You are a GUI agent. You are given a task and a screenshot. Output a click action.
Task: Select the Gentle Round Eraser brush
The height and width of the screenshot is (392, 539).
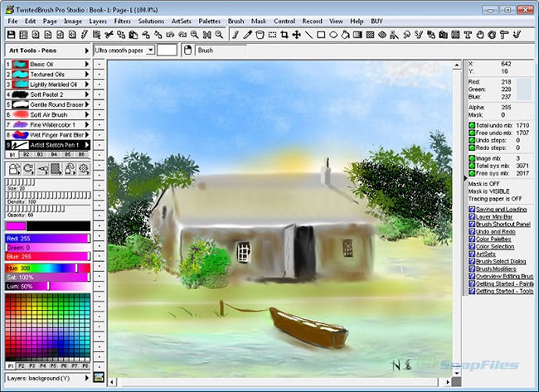click(48, 104)
